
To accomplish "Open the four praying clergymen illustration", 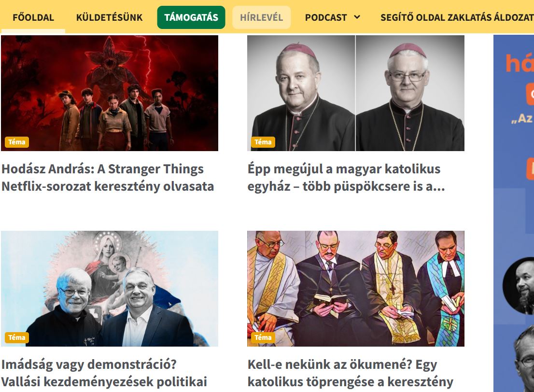I will tap(355, 289).
